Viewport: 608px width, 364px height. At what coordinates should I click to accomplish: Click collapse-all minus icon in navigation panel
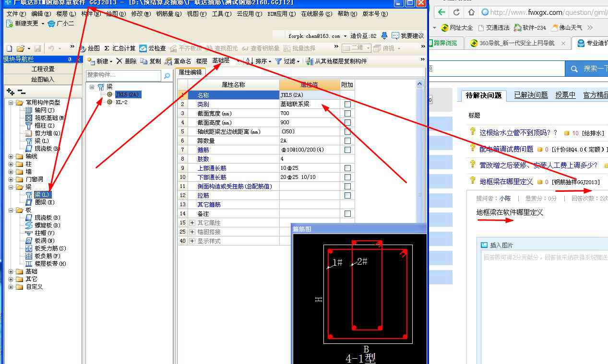(21, 92)
